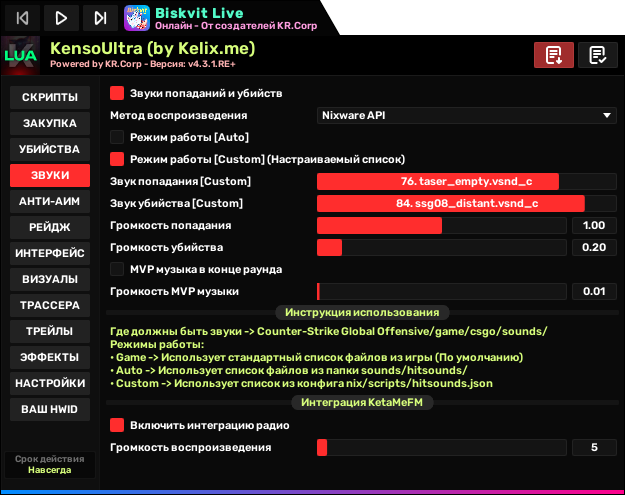Click the Biskvit Live station logo
625x495 pixels.
(x=137, y=17)
